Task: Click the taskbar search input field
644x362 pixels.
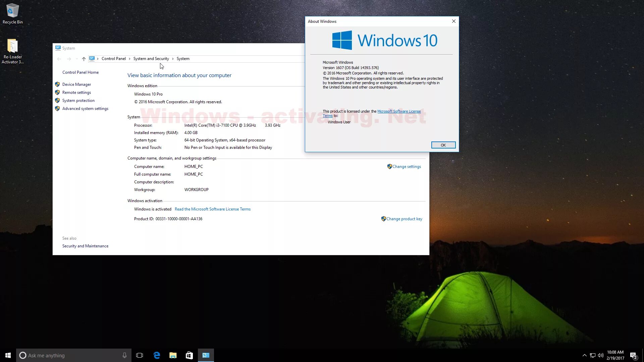Action: (73, 355)
